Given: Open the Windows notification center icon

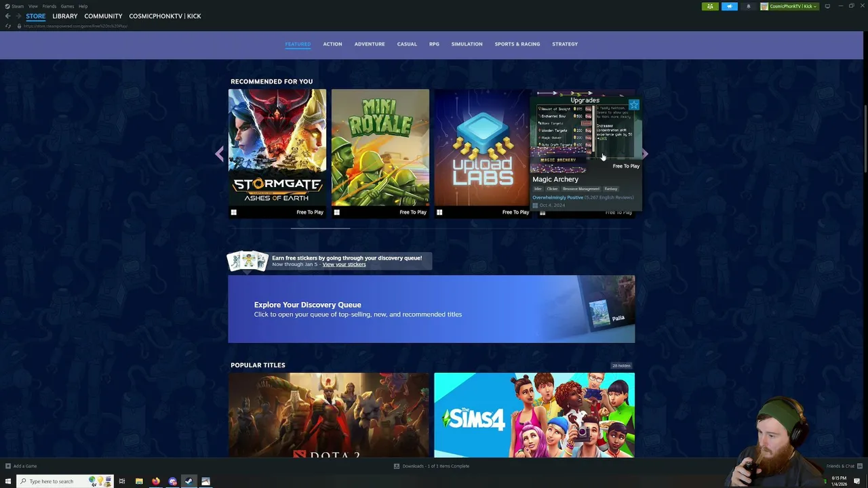Looking at the screenshot, I should pos(857,481).
